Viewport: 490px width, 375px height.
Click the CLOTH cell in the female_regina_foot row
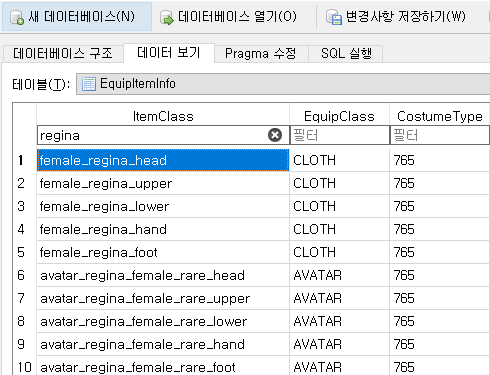pyautogui.click(x=340, y=252)
